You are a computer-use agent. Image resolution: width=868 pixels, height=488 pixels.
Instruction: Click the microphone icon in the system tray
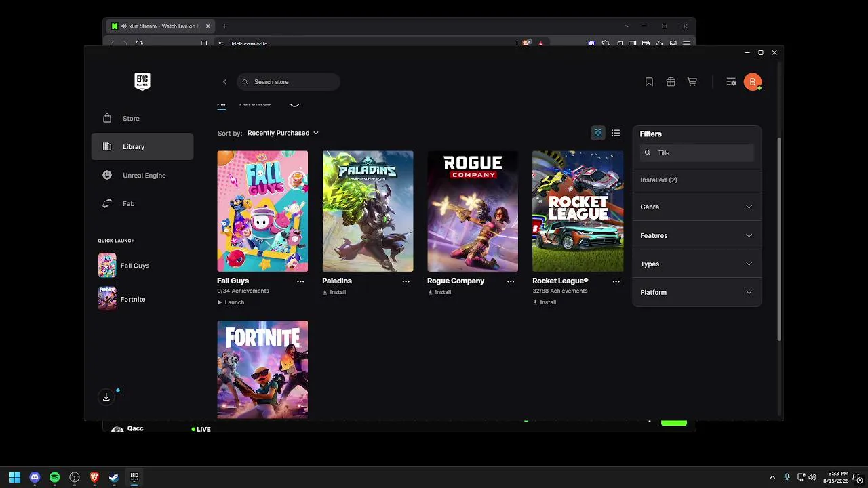tap(787, 477)
